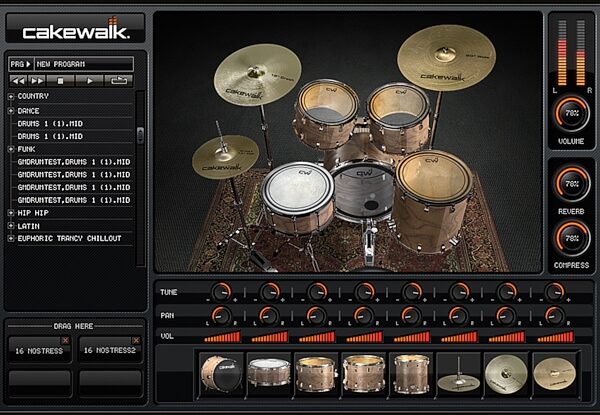Screen dimensions: 600x415
Task: Select last GMDRUMTEST.DRUMS 1 (1).MID under Funk
Action: (74, 200)
